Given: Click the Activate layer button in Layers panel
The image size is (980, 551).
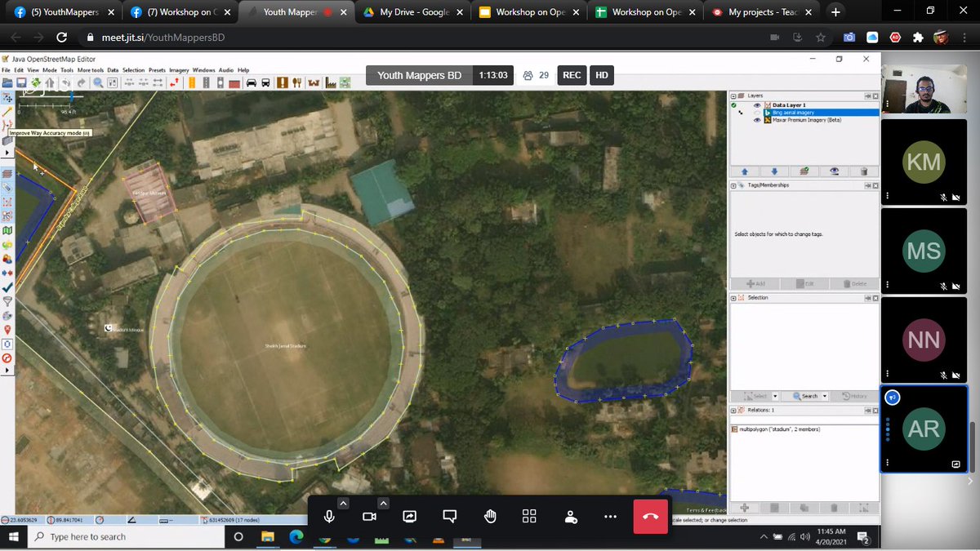Looking at the screenshot, I should 804,171.
